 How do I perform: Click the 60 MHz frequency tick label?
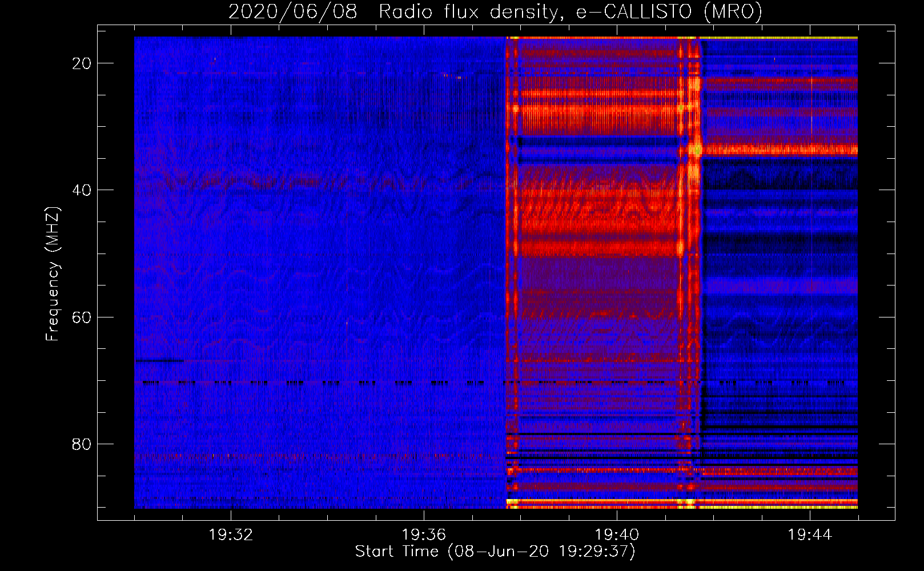(x=82, y=317)
